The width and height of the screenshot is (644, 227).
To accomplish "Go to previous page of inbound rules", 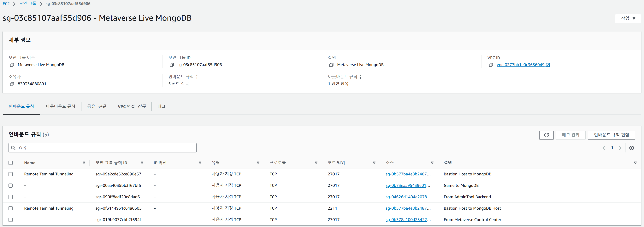I will (x=604, y=148).
